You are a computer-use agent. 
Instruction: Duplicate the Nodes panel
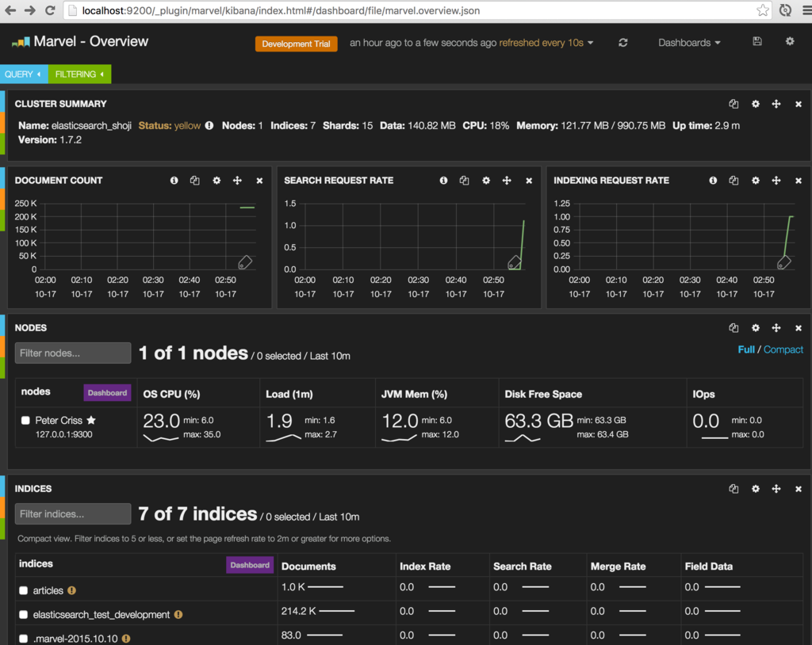tap(733, 328)
